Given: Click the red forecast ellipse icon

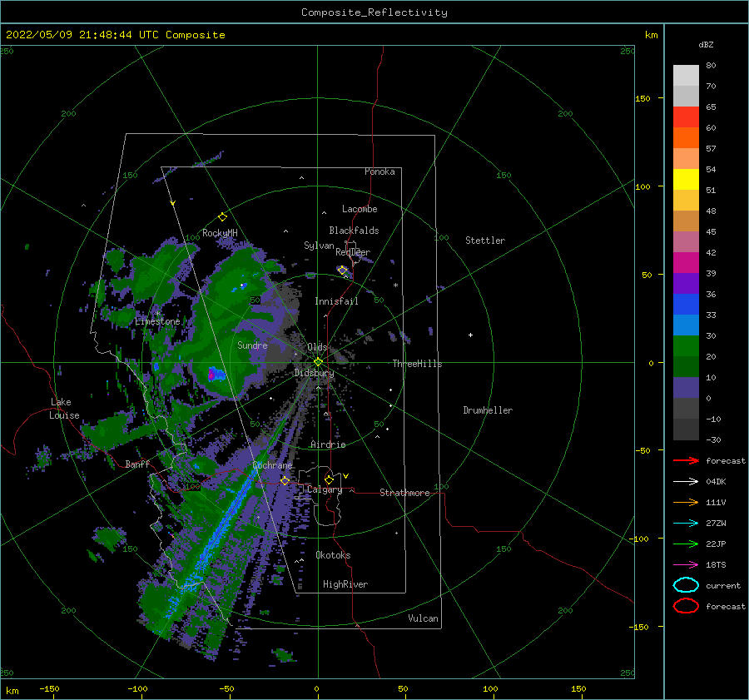Looking at the screenshot, I should click(686, 606).
